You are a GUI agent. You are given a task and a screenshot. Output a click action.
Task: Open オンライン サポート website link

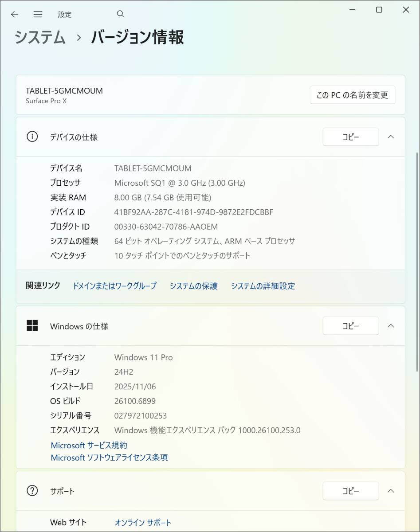[x=143, y=522]
